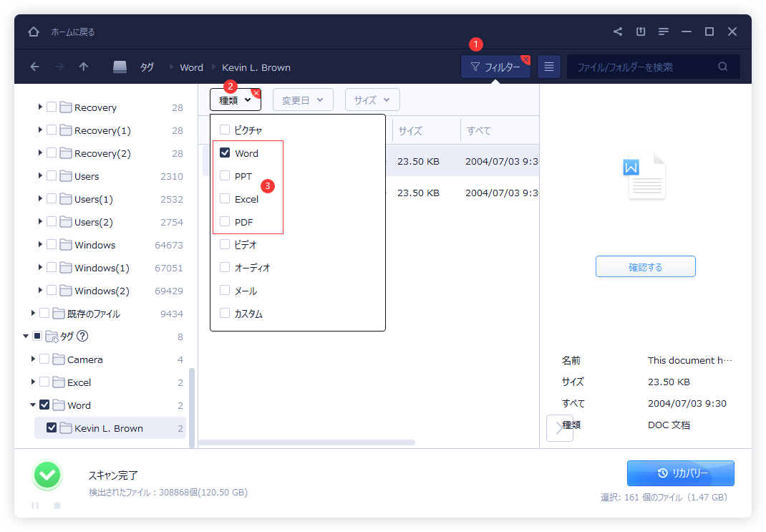Click the search magnifier icon
766x532 pixels.
[723, 67]
